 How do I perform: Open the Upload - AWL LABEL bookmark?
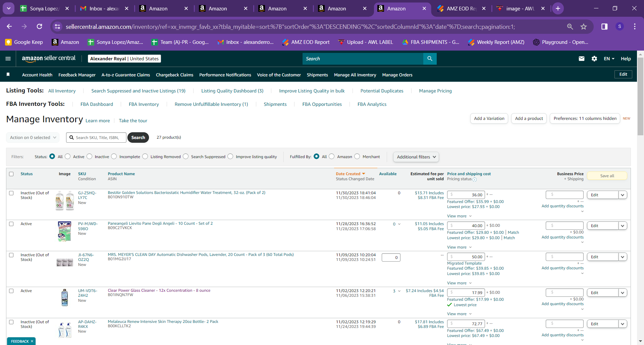tap(365, 42)
